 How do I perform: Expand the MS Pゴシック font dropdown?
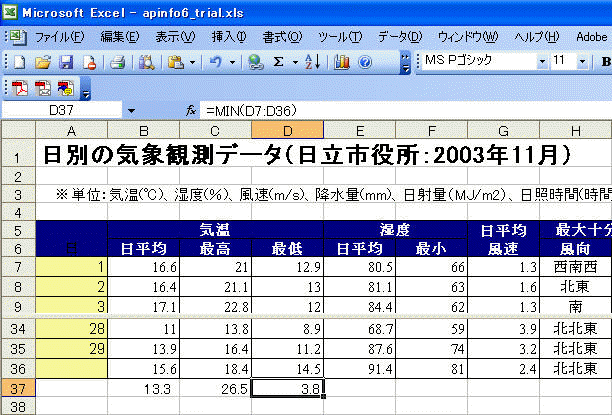click(541, 62)
